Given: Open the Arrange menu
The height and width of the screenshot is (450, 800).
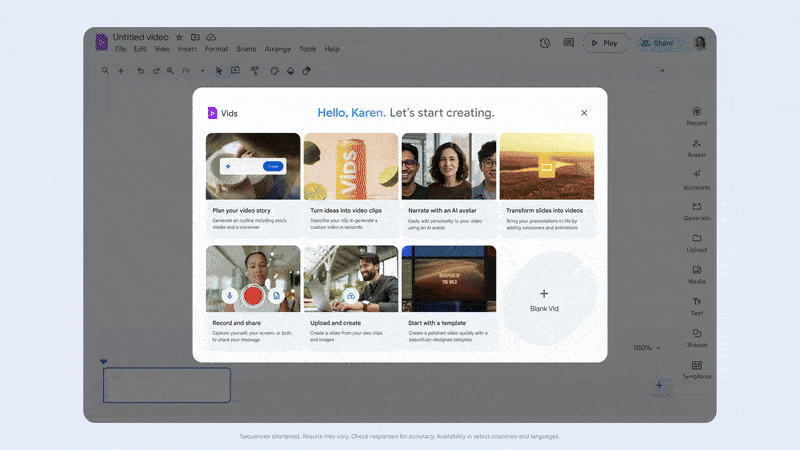Looking at the screenshot, I should [278, 49].
